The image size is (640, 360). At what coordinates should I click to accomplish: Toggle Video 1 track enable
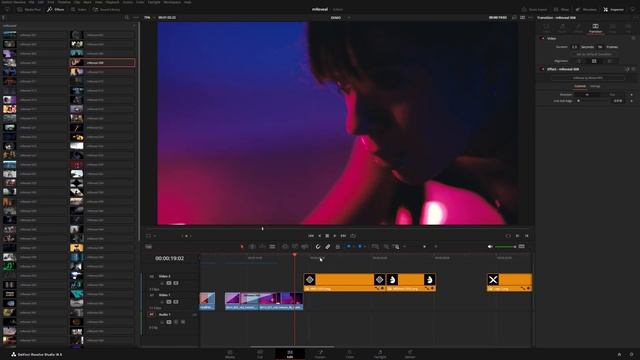point(176,302)
